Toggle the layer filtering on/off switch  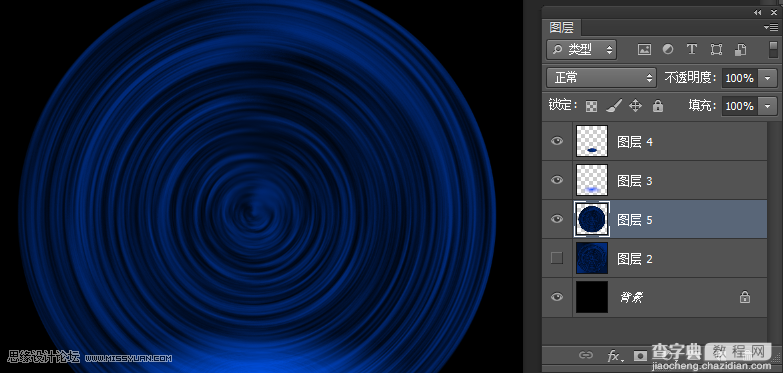click(773, 49)
